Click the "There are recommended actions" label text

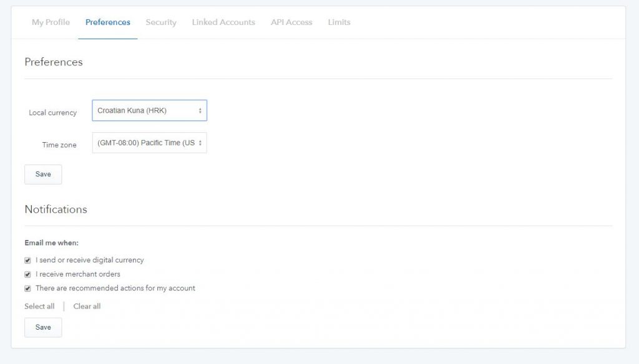pyautogui.click(x=115, y=289)
